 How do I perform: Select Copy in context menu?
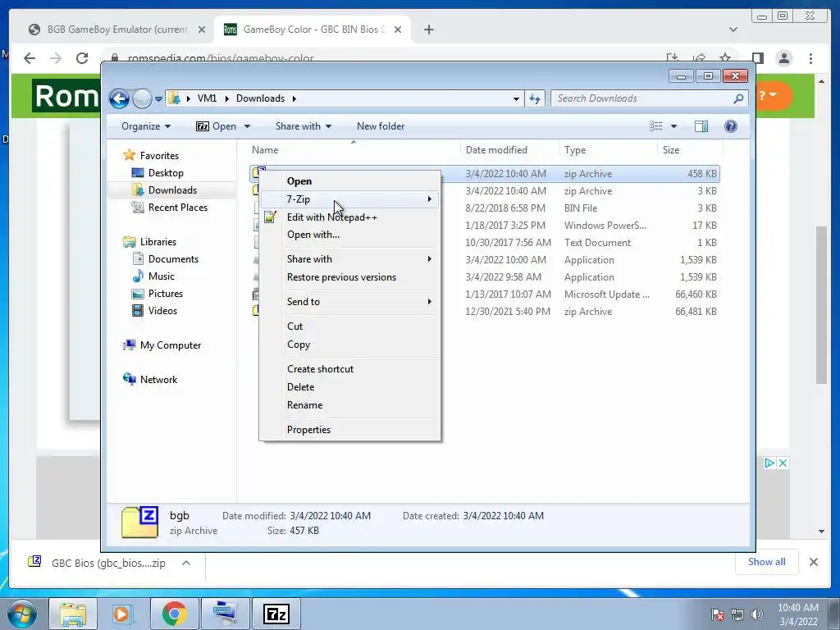[x=350, y=345]
